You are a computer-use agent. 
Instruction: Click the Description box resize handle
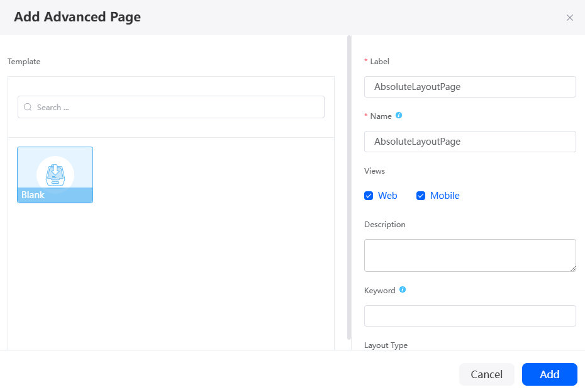coord(572,269)
